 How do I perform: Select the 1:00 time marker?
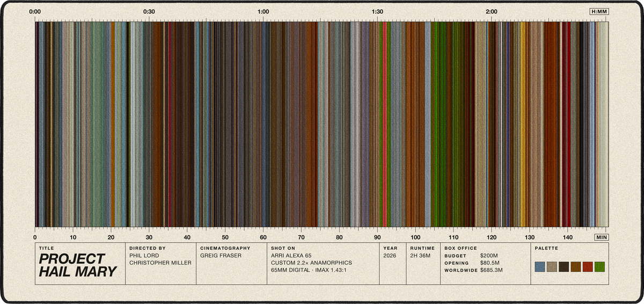(x=263, y=11)
